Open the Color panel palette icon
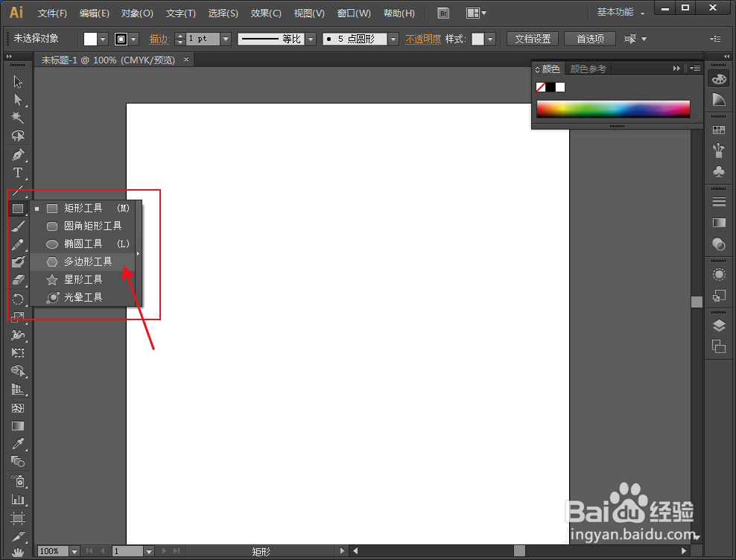The height and width of the screenshot is (560, 736). point(719,79)
